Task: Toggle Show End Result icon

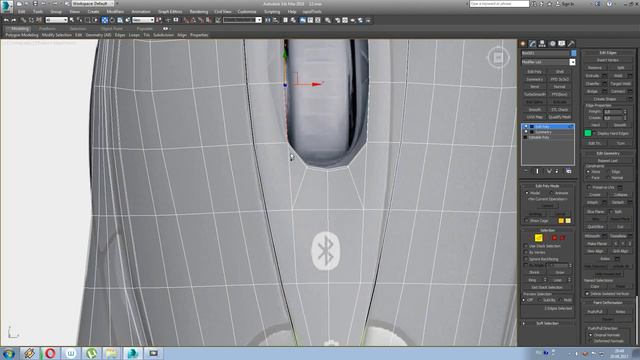Action: pos(537,171)
